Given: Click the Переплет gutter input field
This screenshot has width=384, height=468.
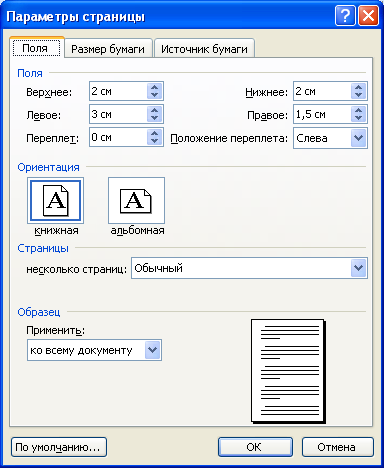Looking at the screenshot, I should coord(118,137).
